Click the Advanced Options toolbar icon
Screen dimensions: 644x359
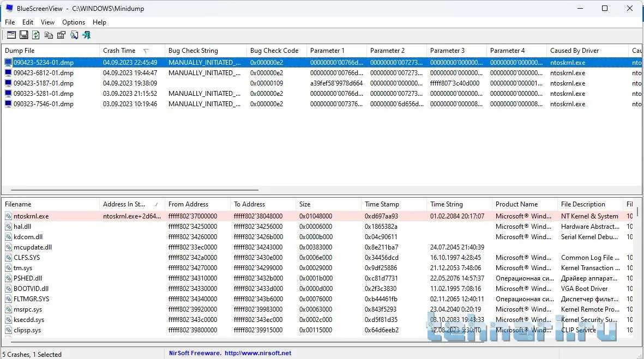pyautogui.click(x=11, y=35)
